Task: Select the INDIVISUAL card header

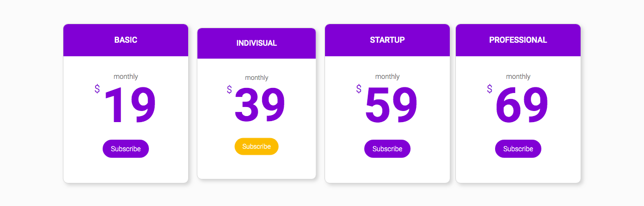Action: pyautogui.click(x=257, y=43)
